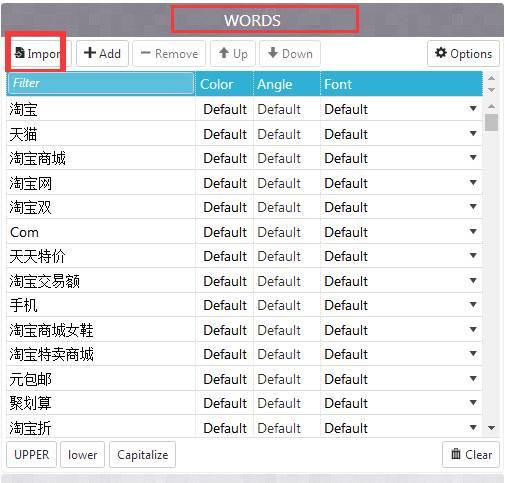The image size is (505, 483).
Task: Move word Down in the list
Action: (290, 53)
